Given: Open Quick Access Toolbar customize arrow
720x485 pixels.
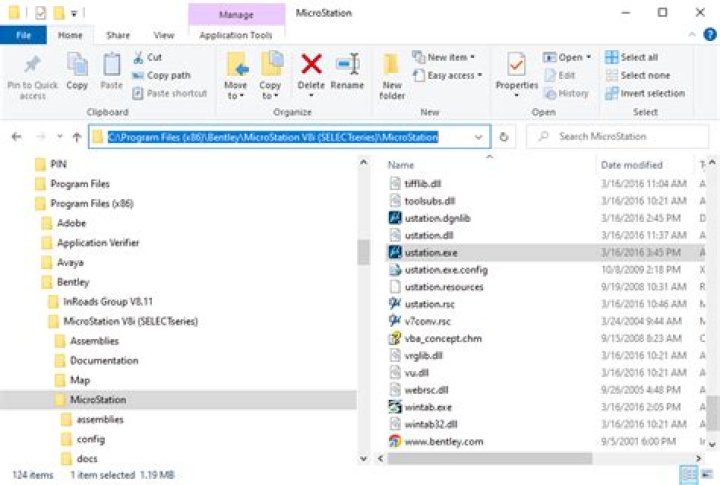Looking at the screenshot, I should 73,14.
